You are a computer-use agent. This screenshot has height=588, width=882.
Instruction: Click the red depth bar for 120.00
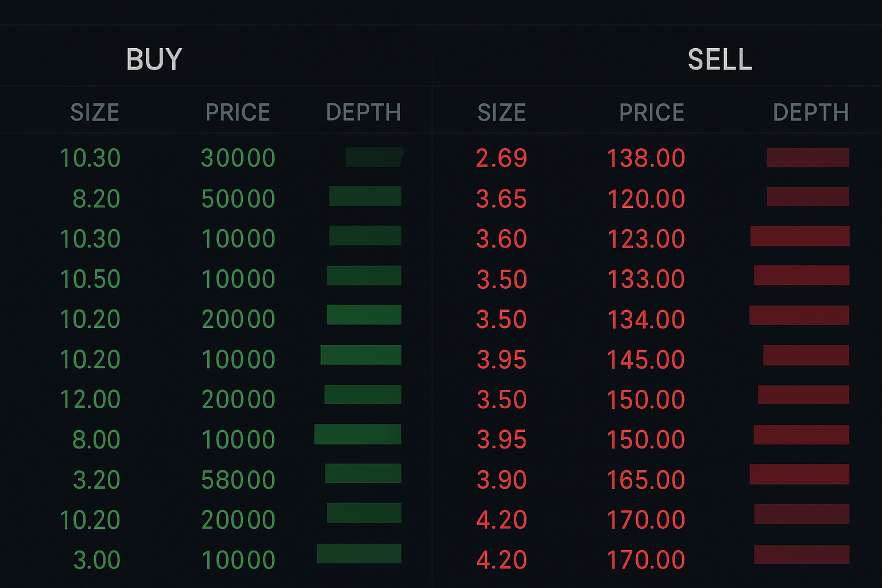coord(808,196)
